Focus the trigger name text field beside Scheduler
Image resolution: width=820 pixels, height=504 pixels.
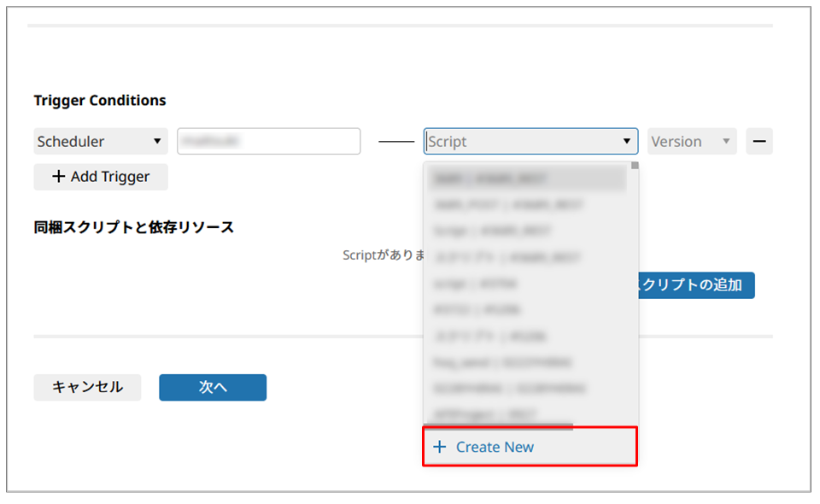268,142
